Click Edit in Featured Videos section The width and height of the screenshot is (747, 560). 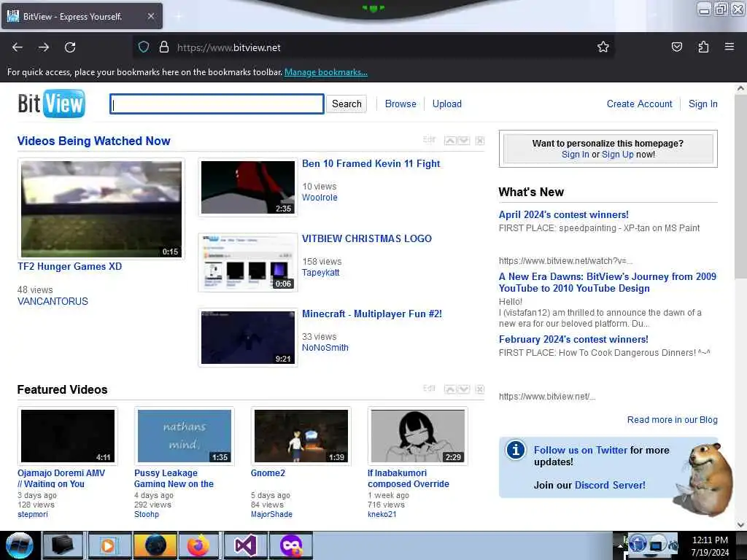tap(429, 389)
